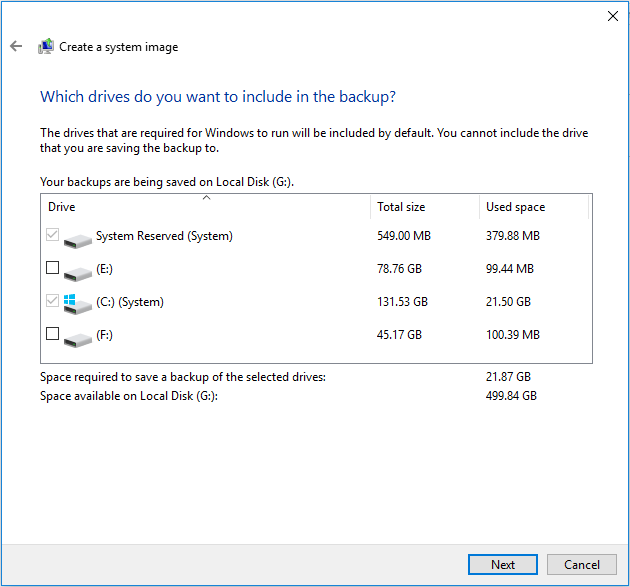630x587 pixels.
Task: Click 'Space available on Local Disk (G:)' label
Action: coord(129,396)
